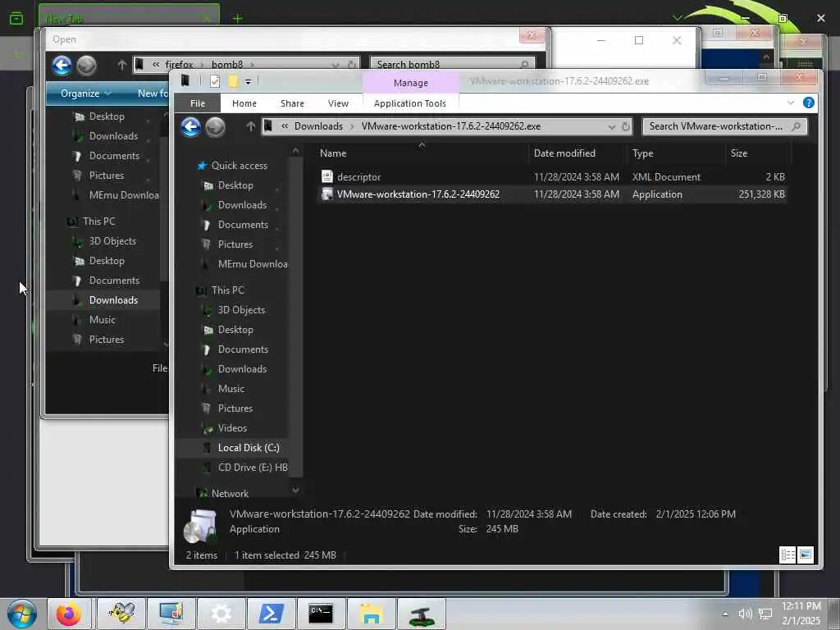Click Properties checkmark in quick access toolbar
This screenshot has width=840, height=630.
pyautogui.click(x=215, y=81)
